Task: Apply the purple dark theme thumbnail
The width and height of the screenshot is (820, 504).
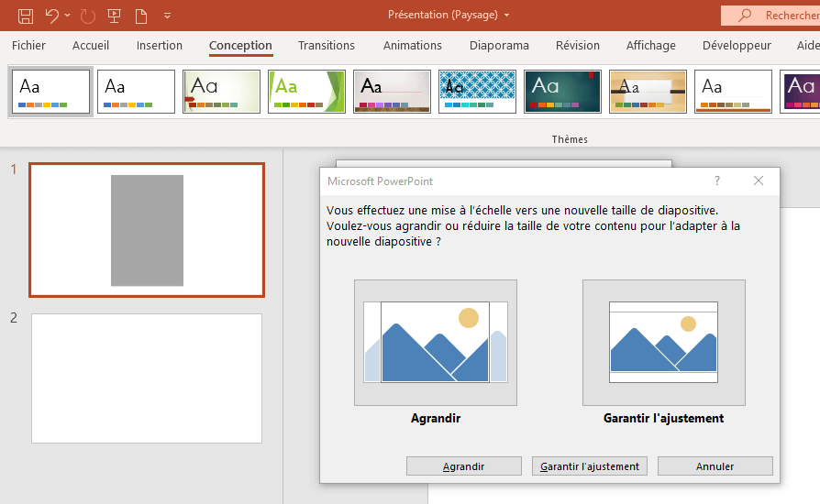Action: click(800, 92)
